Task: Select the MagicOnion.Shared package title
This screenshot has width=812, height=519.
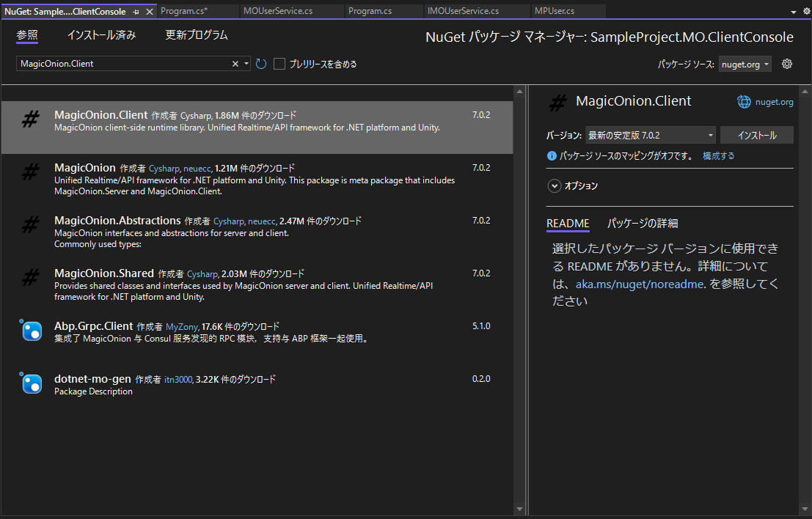Action: [104, 273]
